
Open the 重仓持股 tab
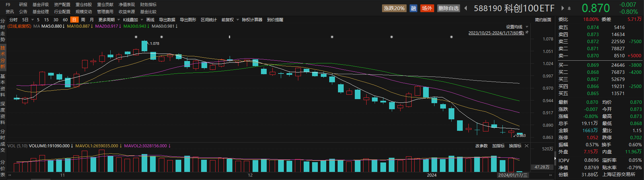(x=84, y=5)
